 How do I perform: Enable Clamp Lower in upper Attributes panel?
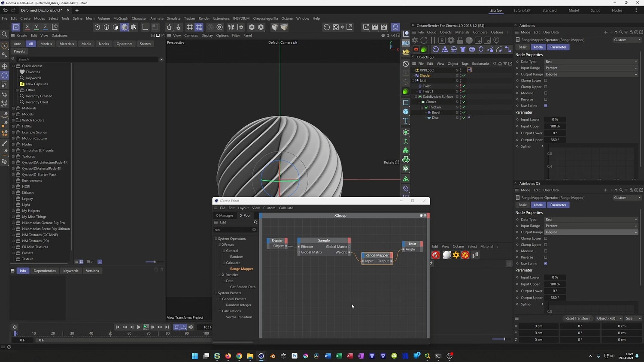pyautogui.click(x=546, y=81)
